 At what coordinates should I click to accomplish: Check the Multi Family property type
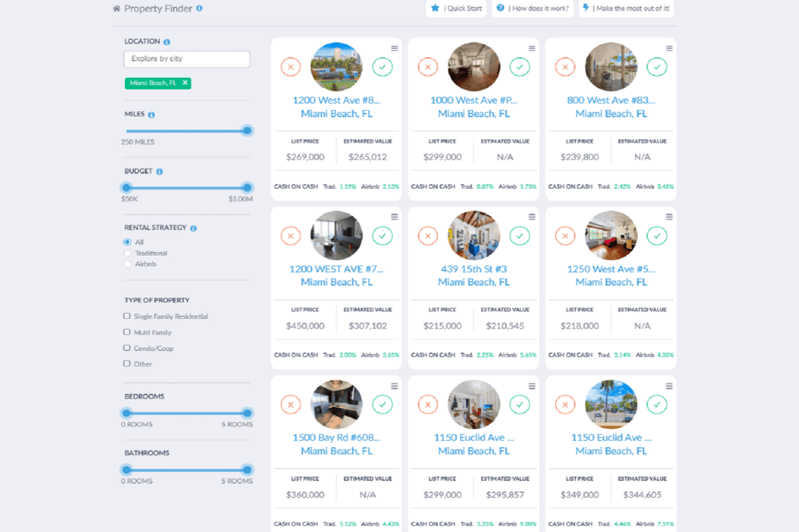(x=126, y=332)
